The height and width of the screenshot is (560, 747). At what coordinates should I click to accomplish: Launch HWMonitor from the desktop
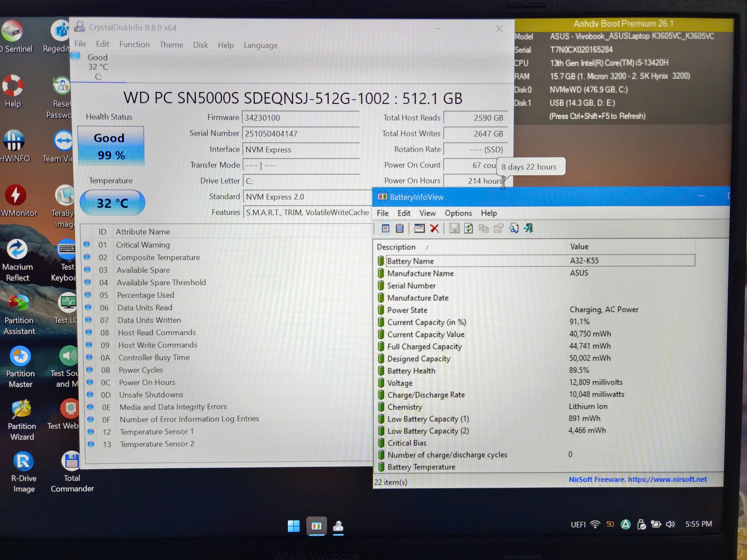point(17,201)
